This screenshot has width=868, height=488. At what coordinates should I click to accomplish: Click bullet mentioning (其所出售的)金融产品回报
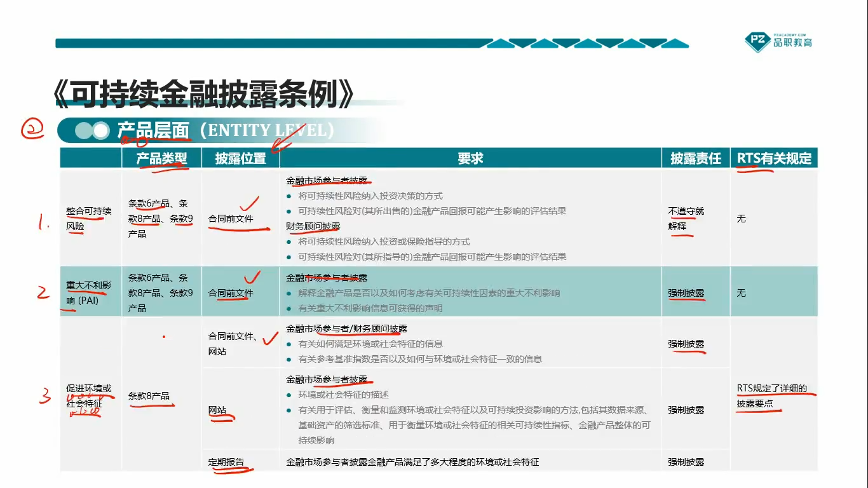tap(432, 211)
